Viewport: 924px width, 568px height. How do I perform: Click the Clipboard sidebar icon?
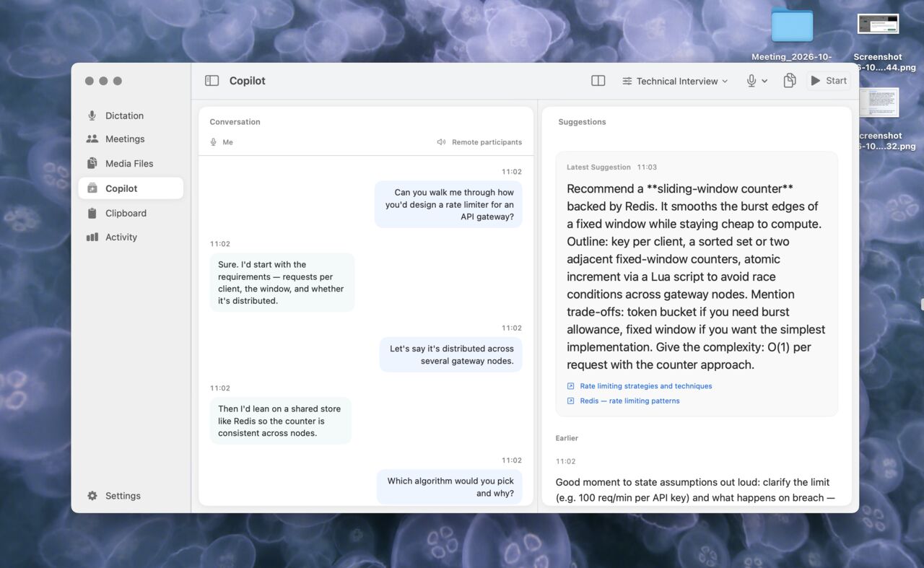(x=92, y=213)
